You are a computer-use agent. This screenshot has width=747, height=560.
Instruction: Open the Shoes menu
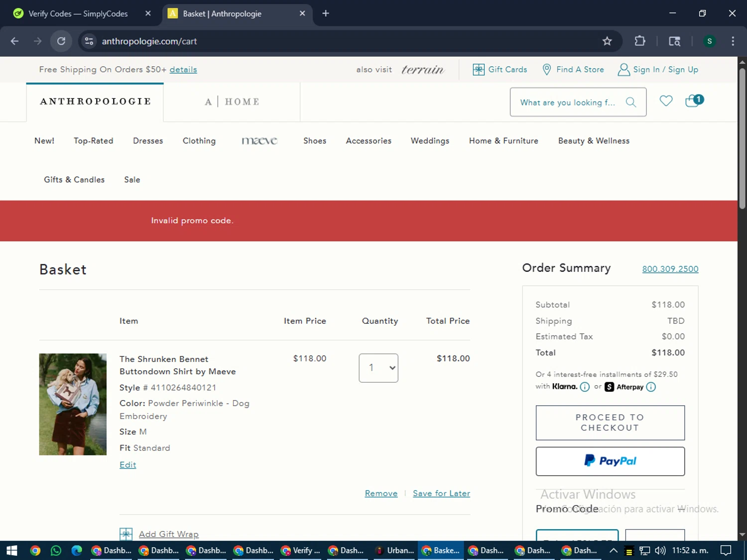(315, 141)
